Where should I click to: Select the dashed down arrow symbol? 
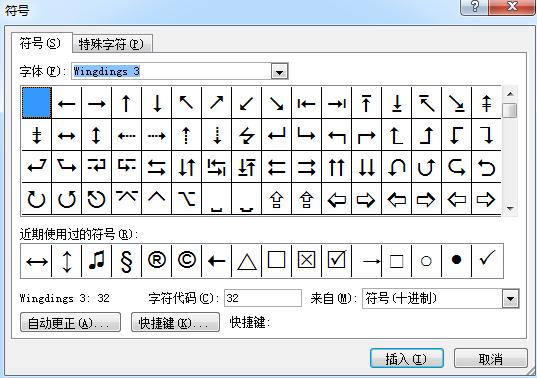[x=216, y=136]
